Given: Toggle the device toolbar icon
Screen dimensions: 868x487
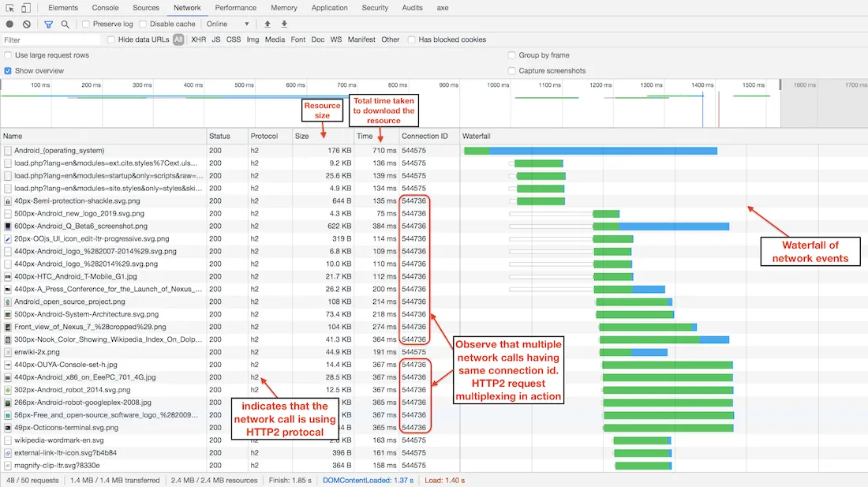Looking at the screenshot, I should click(26, 8).
